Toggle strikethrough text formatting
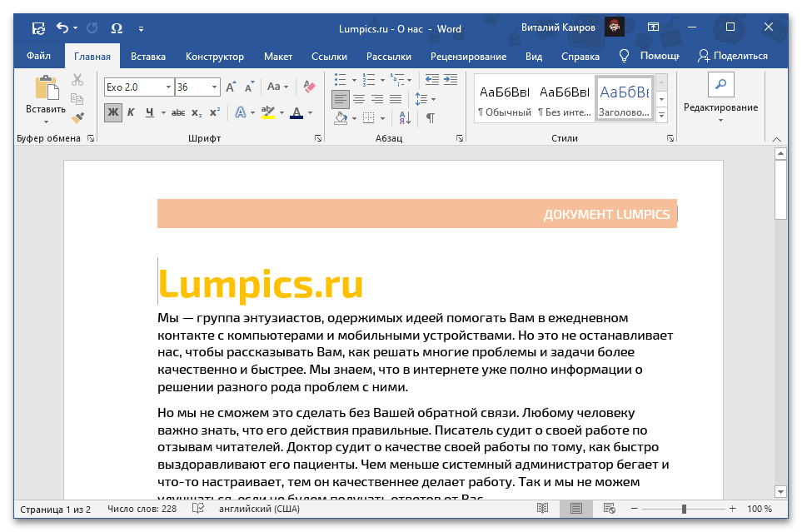Image resolution: width=802 pixels, height=532 pixels. (178, 112)
